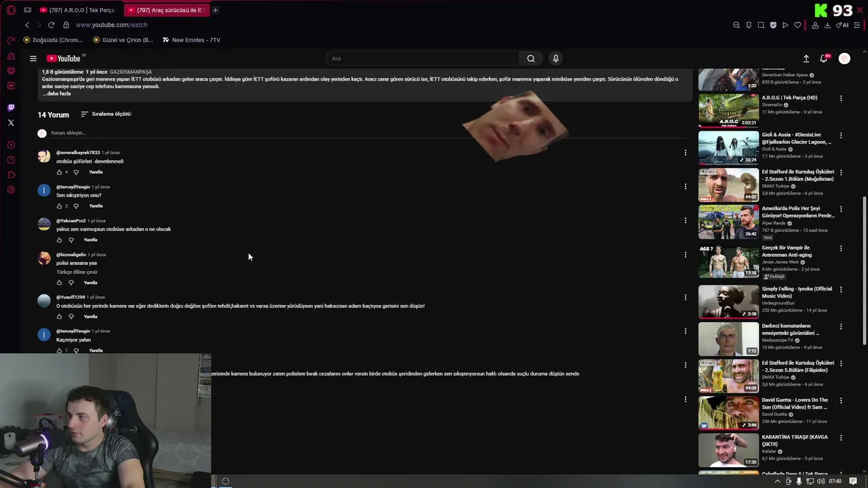Viewport: 868px width, 488px height.
Task: Open 'Doğaüstü (Chroni...' bookmark
Action: [x=53, y=40]
